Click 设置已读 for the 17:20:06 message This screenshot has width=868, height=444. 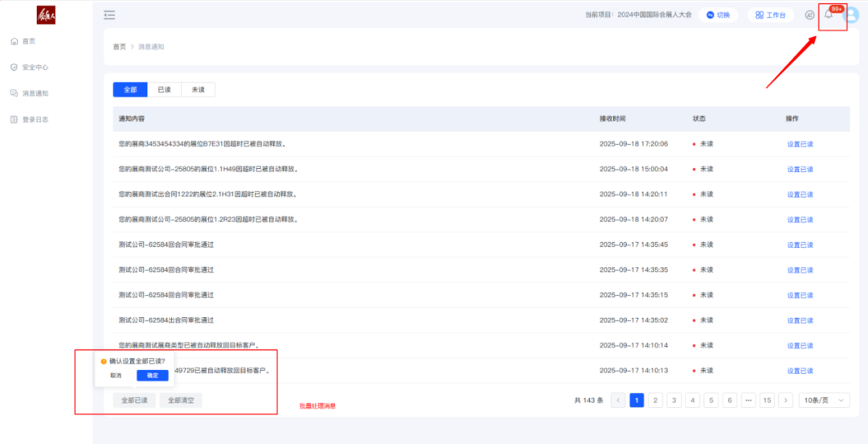(800, 145)
